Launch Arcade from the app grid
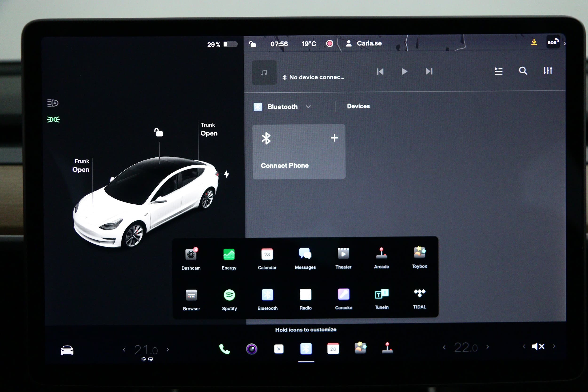 pos(381,258)
